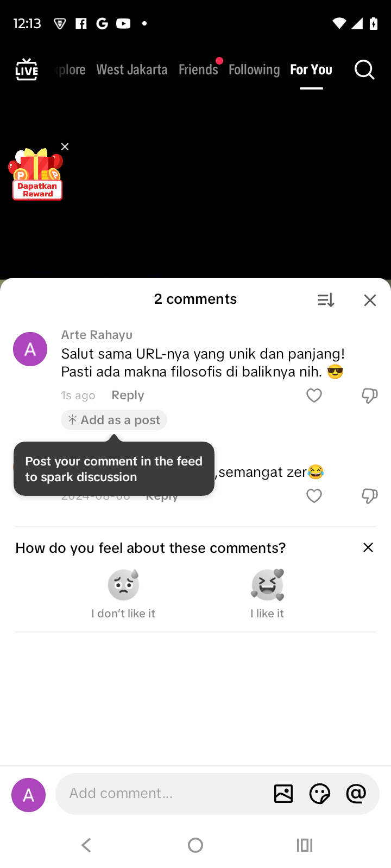
Task: Attach an image to the comment
Action: (283, 794)
